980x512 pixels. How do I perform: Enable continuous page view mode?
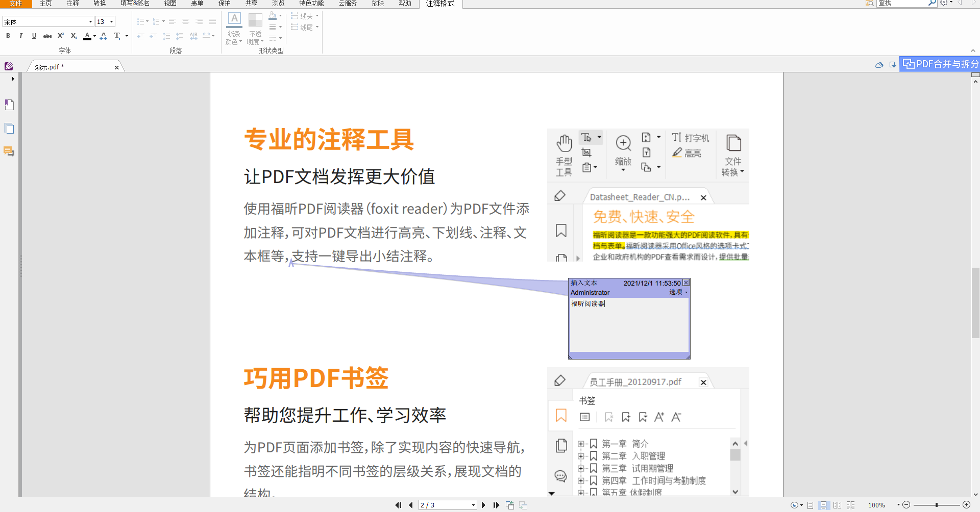[x=823, y=505]
